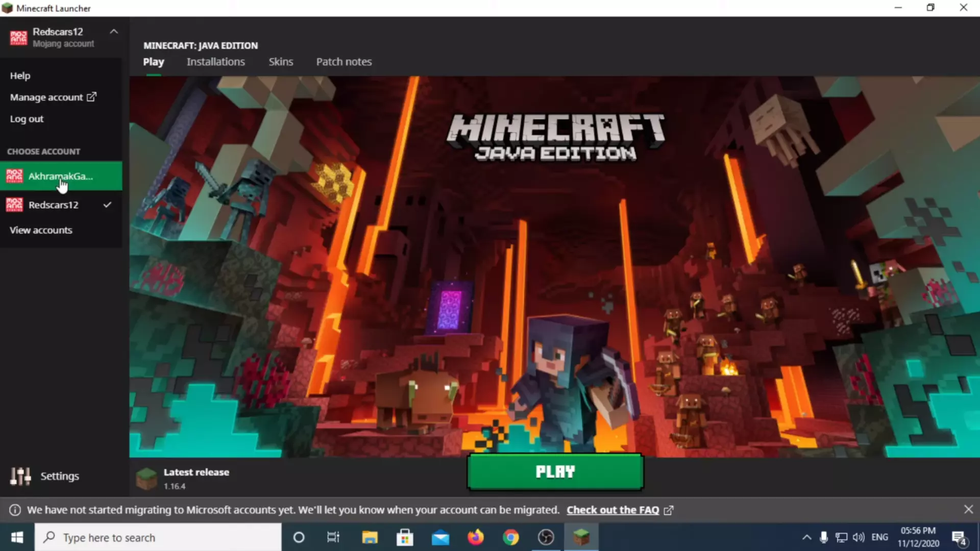Click the Settings sliders icon
Screen dimensions: 980x551
20,476
